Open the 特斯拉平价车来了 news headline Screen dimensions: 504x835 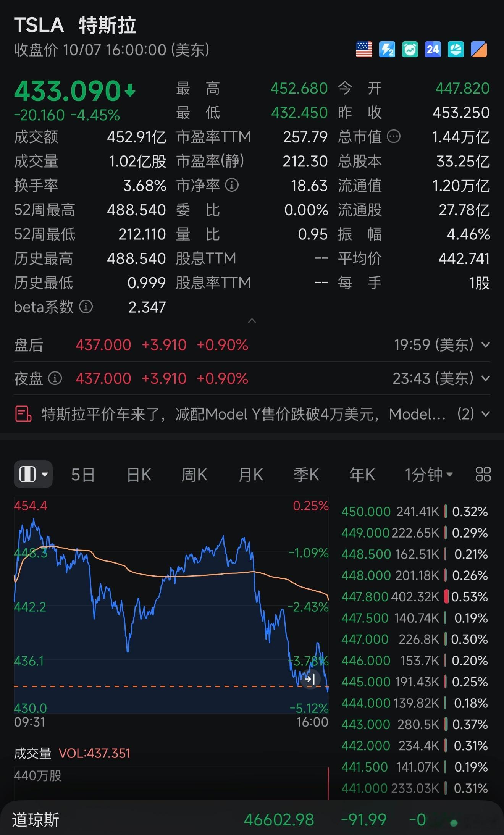coord(244,414)
